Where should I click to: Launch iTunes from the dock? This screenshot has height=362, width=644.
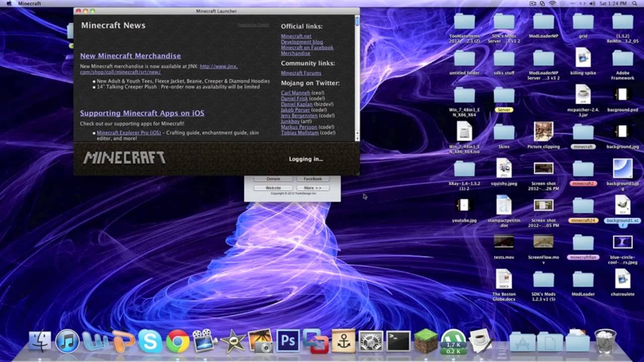pyautogui.click(x=67, y=341)
